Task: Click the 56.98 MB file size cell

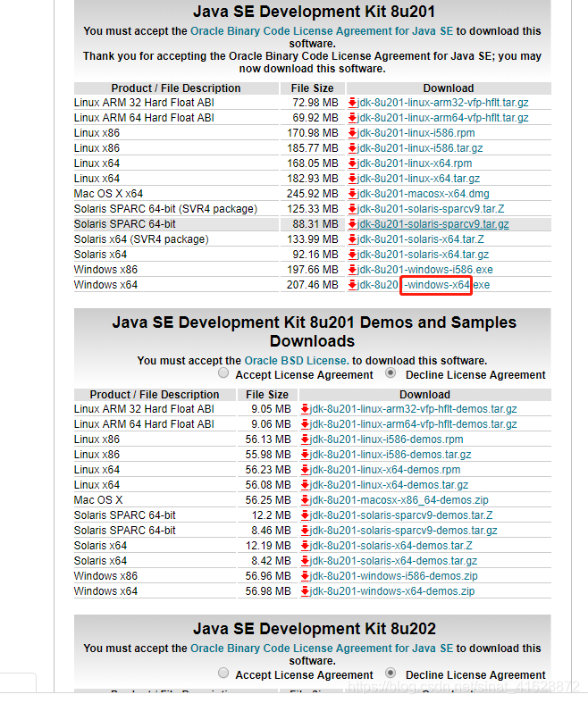Action: click(268, 591)
